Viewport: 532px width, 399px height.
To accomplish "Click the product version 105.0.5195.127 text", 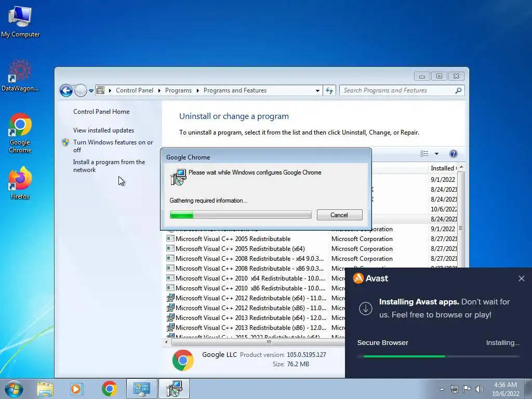I will point(307,355).
